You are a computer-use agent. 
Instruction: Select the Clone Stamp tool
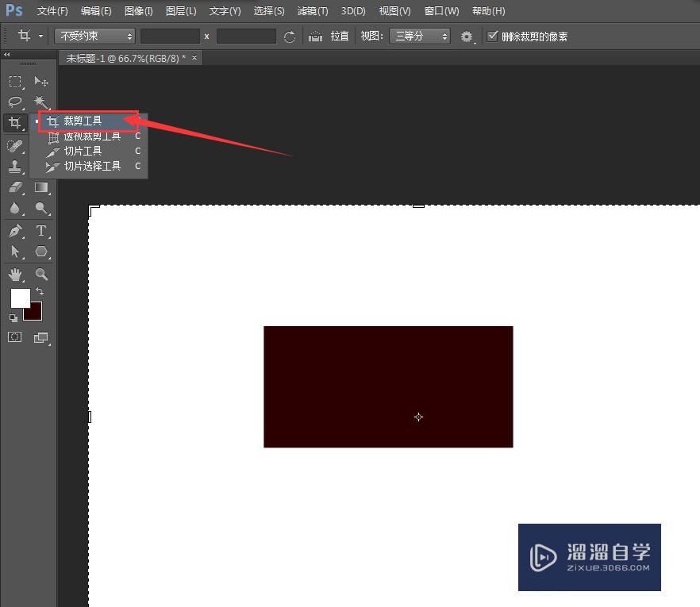click(15, 167)
